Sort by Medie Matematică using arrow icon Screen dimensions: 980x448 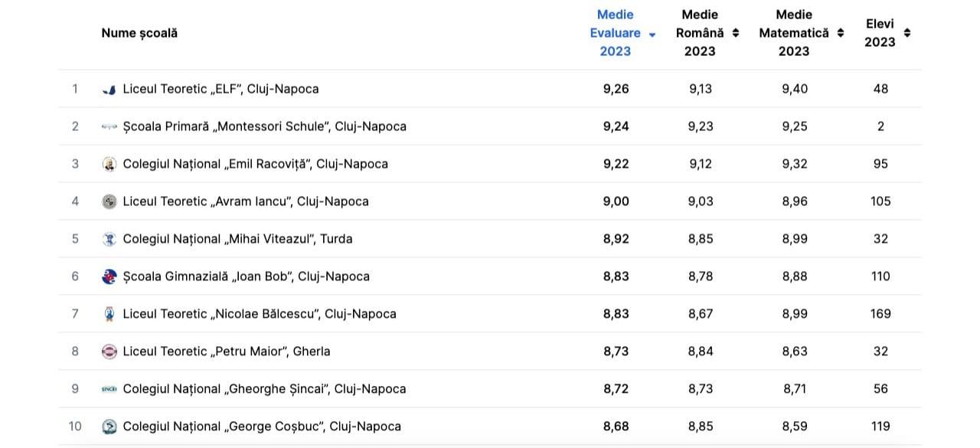pyautogui.click(x=841, y=33)
